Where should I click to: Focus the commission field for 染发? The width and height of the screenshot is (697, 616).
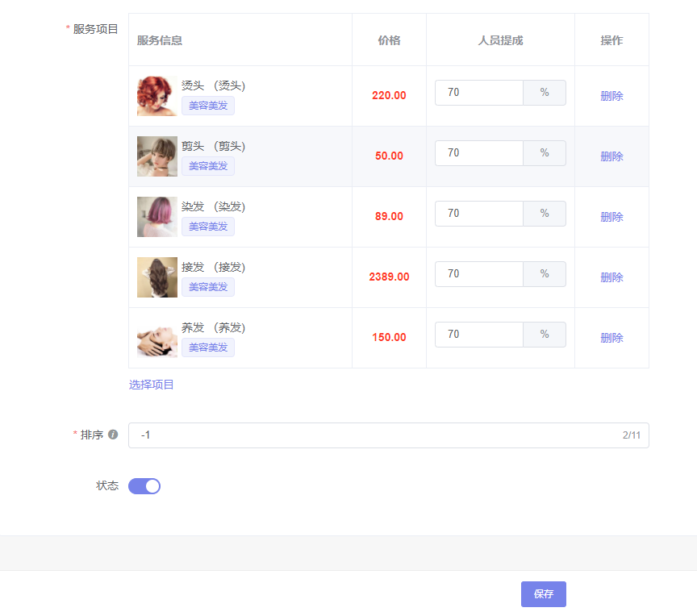point(478,213)
